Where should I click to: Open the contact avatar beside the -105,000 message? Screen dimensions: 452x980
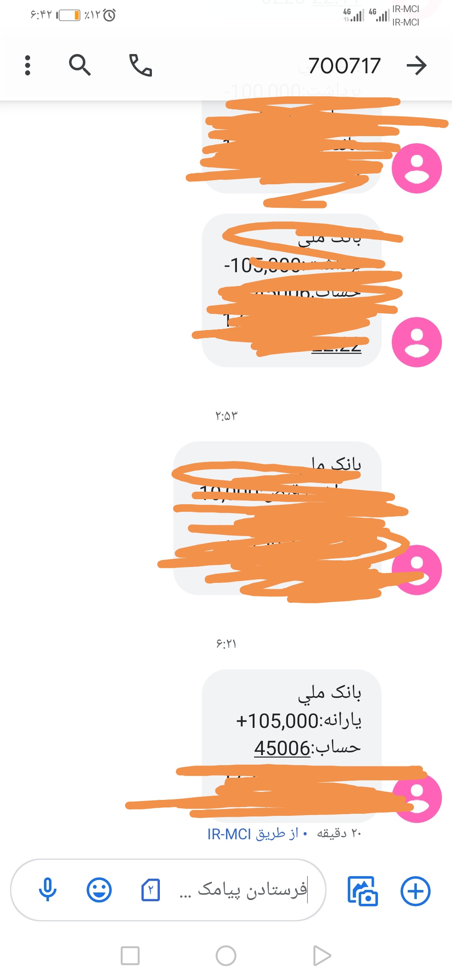click(x=416, y=342)
